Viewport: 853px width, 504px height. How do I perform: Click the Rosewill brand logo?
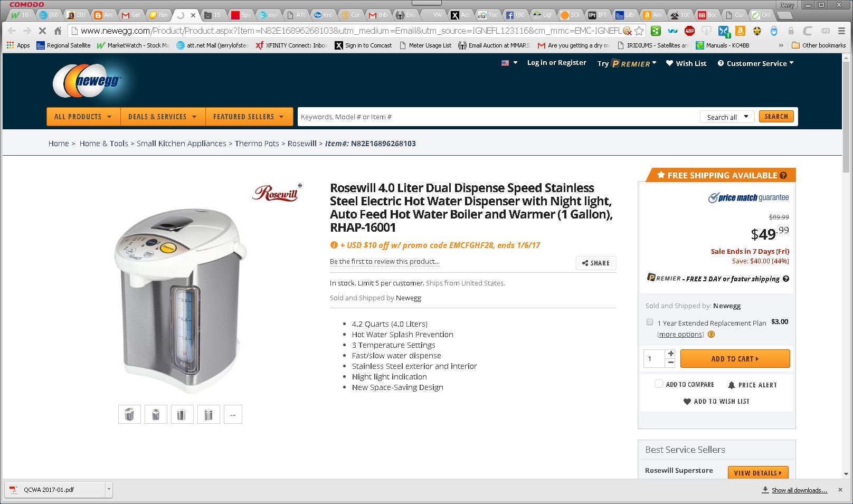277,193
